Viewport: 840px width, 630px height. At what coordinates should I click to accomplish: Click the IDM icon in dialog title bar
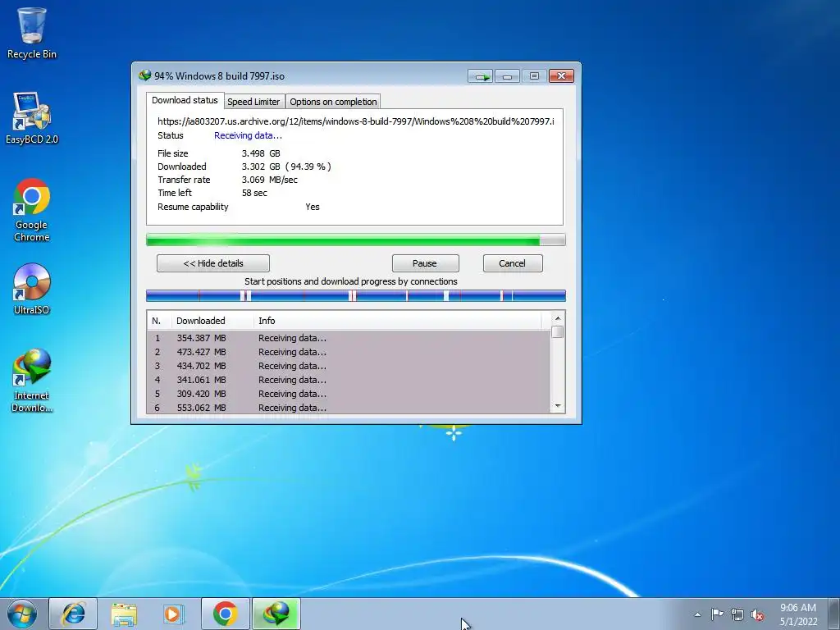point(144,75)
